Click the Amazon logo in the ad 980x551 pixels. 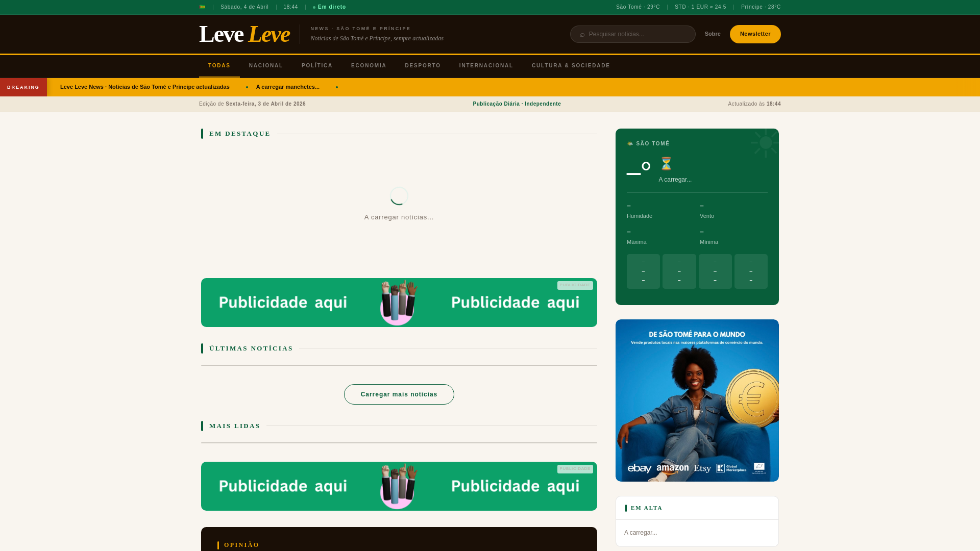(x=673, y=468)
